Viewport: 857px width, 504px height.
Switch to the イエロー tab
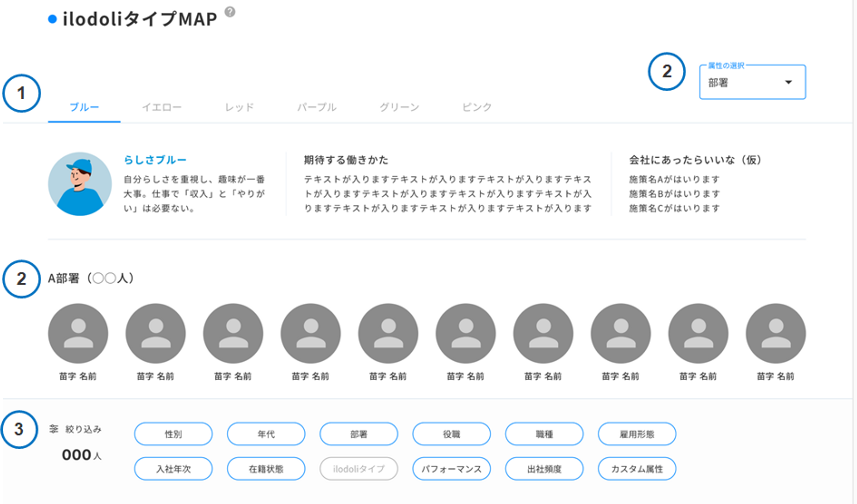pyautogui.click(x=162, y=107)
